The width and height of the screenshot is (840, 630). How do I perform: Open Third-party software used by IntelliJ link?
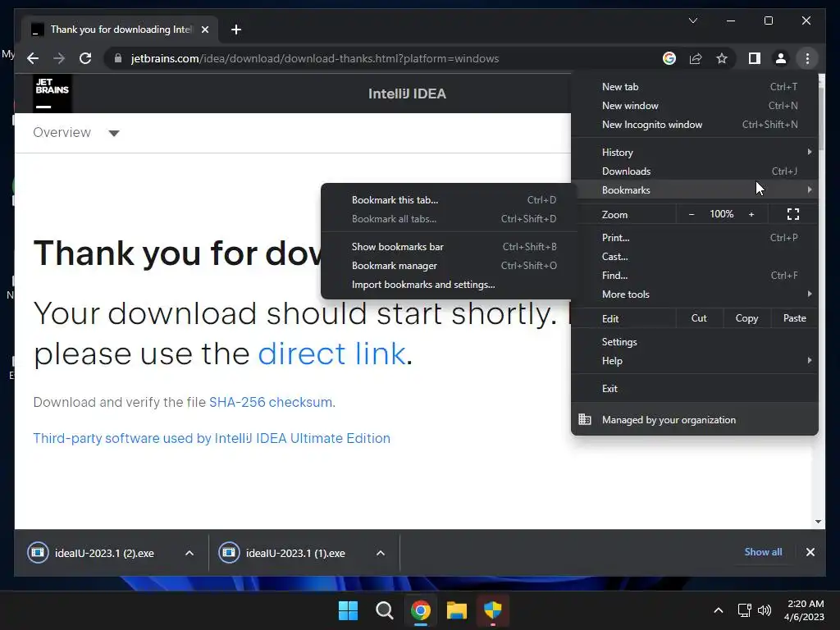(x=212, y=438)
